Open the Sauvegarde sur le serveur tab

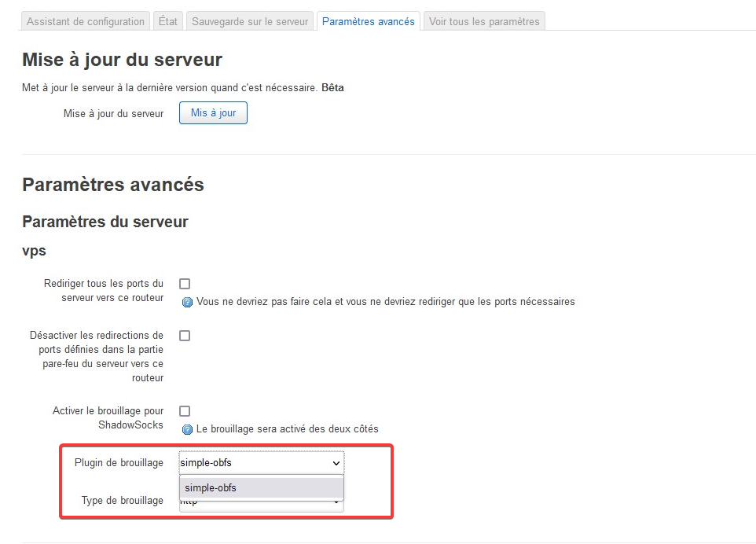[x=250, y=21]
